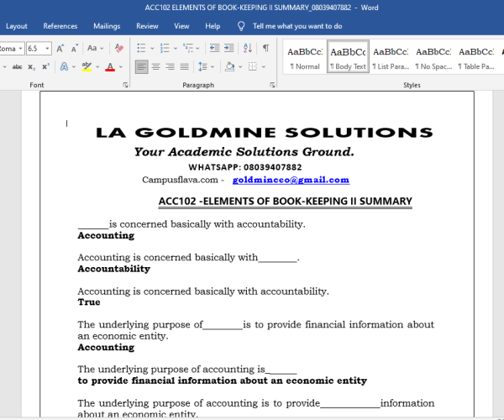Justify the paragraph text
504x420 pixels.
pyautogui.click(x=184, y=66)
